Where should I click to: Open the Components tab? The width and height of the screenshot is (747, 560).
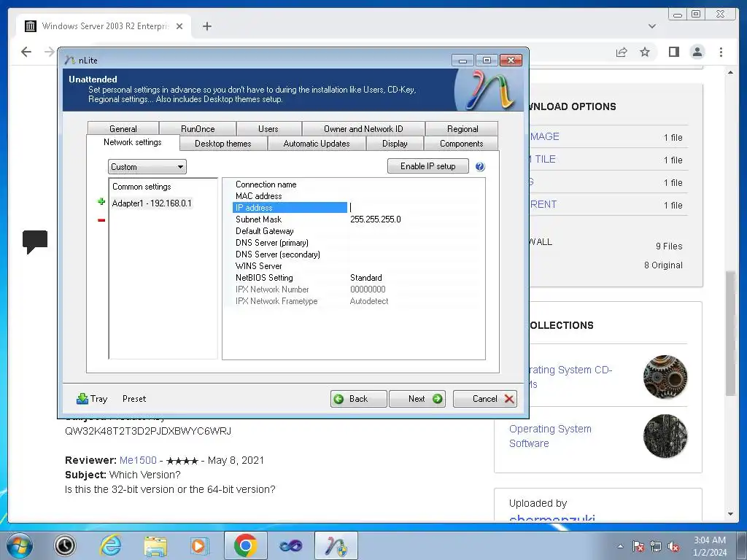click(x=461, y=144)
